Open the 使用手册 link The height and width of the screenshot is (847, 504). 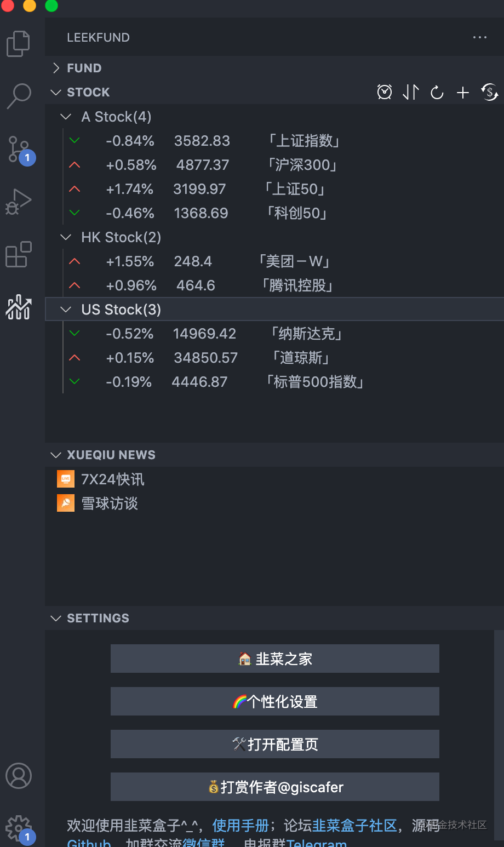240,825
